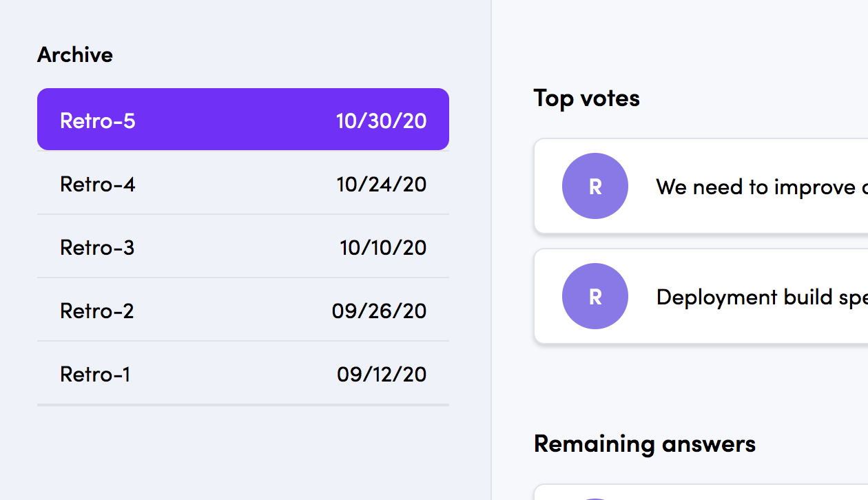Image resolution: width=868 pixels, height=500 pixels.
Task: Open the 'Deployment build' answer text
Action: click(x=762, y=298)
